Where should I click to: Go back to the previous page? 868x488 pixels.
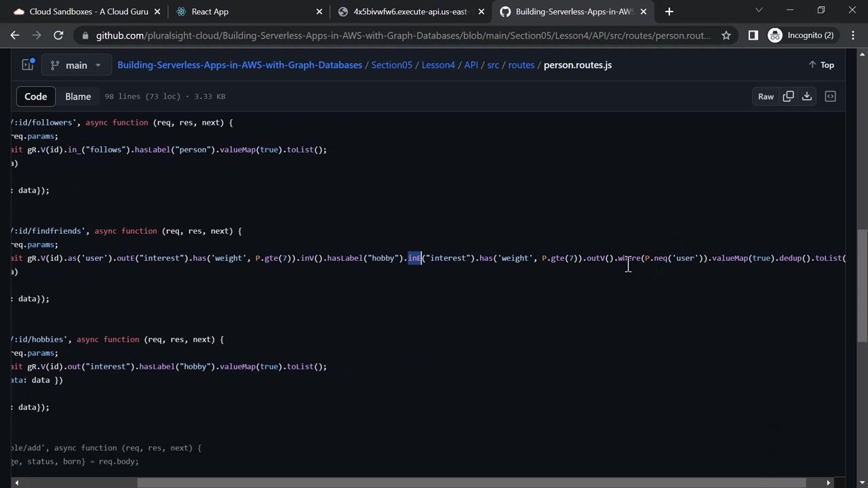pos(15,35)
